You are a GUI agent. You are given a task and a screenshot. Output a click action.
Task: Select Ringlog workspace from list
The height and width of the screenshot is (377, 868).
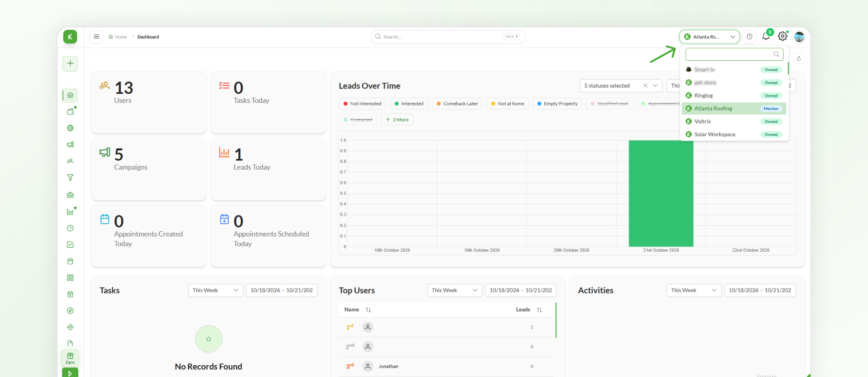pyautogui.click(x=734, y=96)
